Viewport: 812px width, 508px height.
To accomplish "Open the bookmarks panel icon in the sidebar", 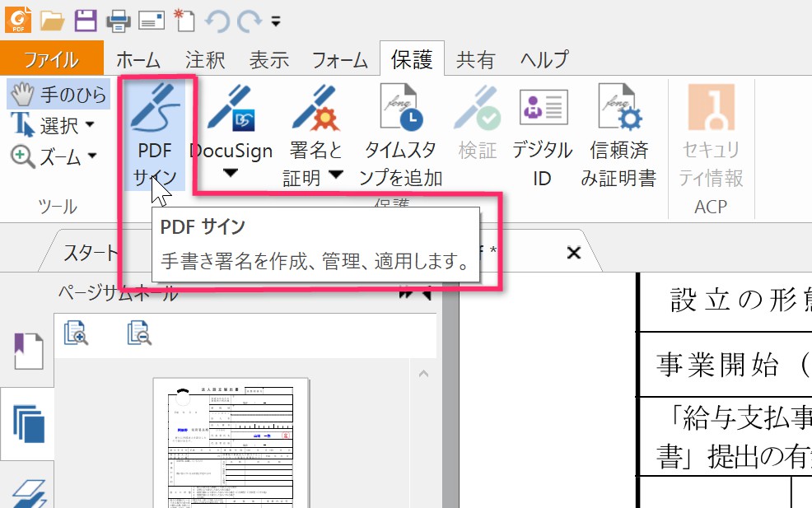I will tap(28, 351).
